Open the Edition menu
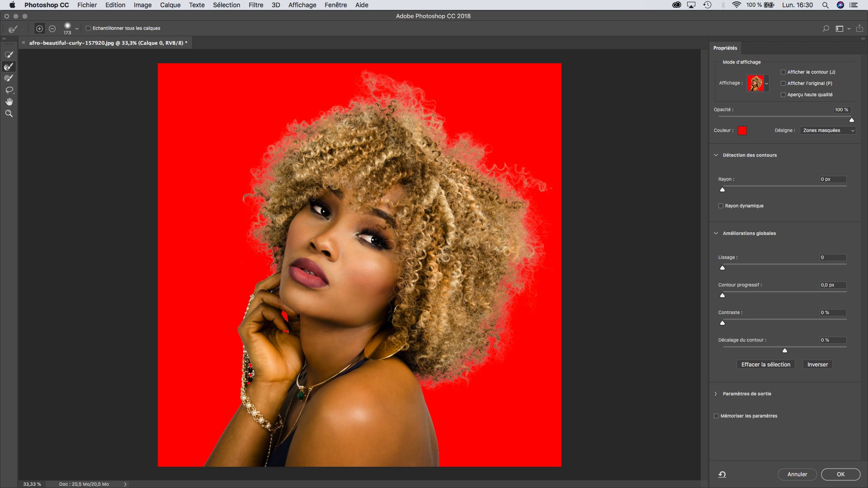The width and height of the screenshot is (868, 488). pos(115,5)
